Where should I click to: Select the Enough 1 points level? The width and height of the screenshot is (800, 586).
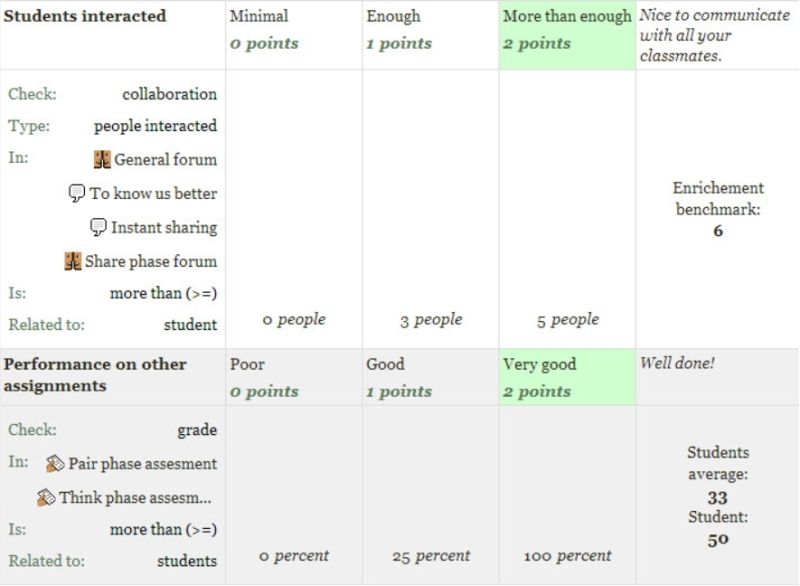click(x=431, y=35)
